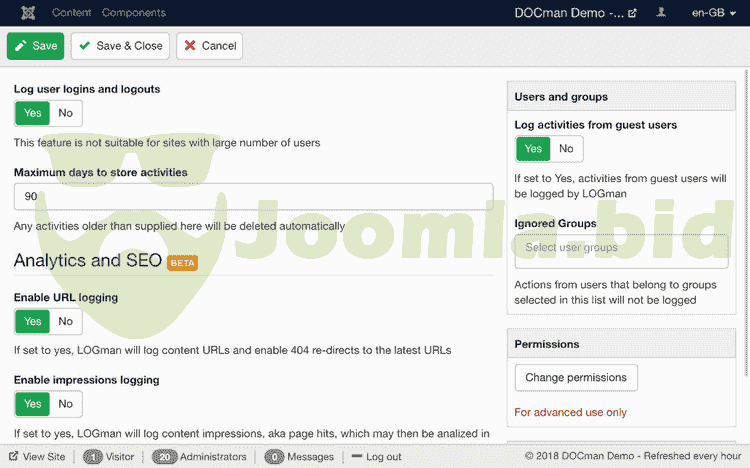Image resolution: width=750 pixels, height=468 pixels.
Task: Open the external link icon beside DOCman Demo
Action: 632,13
